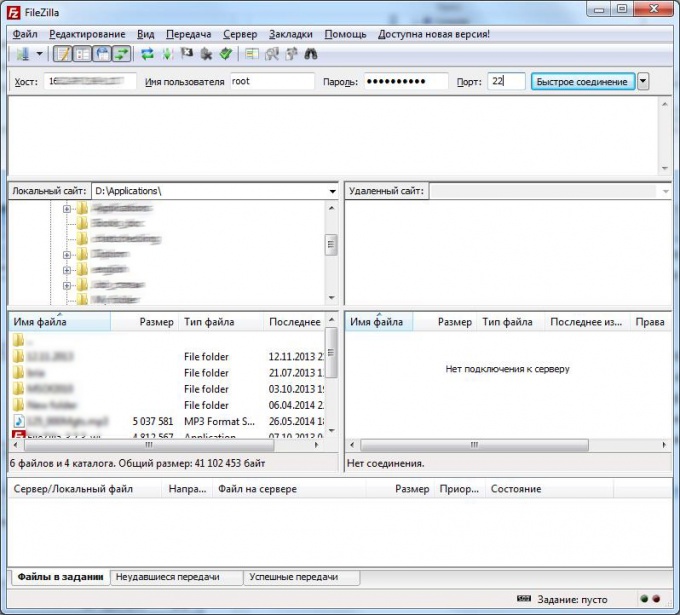Click the disconnect from server icon

[206, 54]
